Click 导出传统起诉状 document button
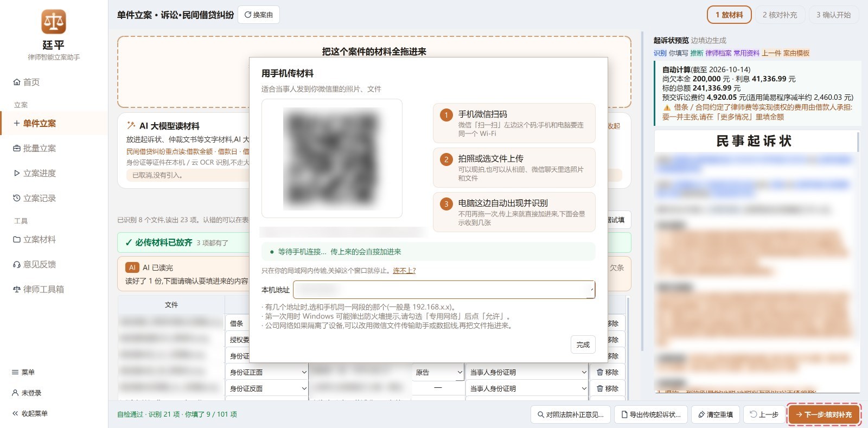The width and height of the screenshot is (868, 428). pos(651,414)
